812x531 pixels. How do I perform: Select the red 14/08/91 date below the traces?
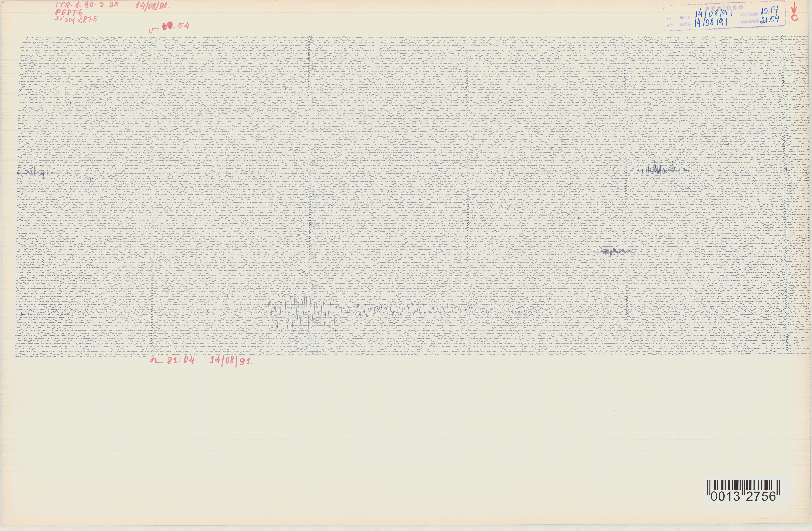(231, 361)
